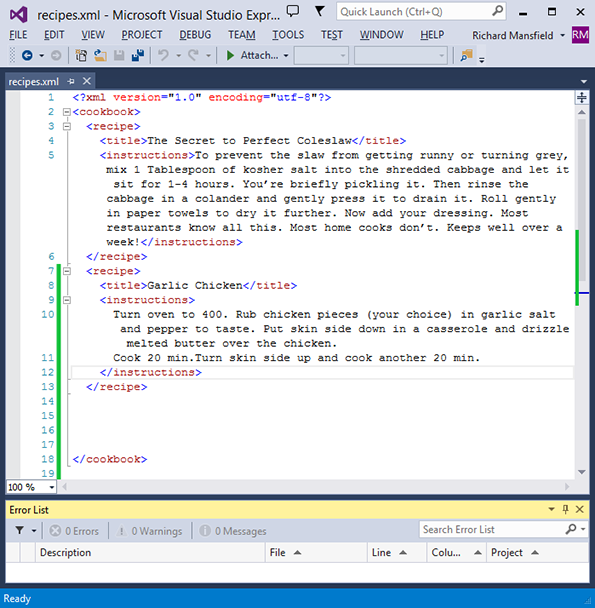Click the RM user avatar badge

580,35
